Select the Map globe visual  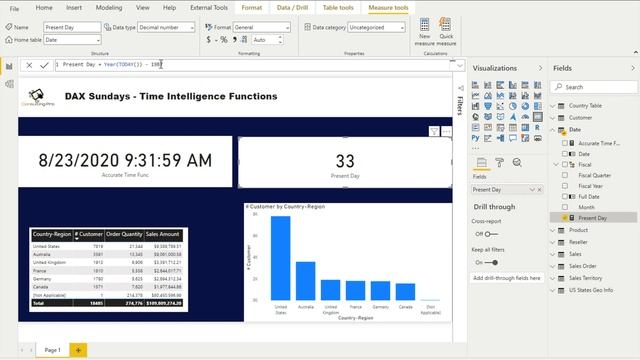point(476,117)
